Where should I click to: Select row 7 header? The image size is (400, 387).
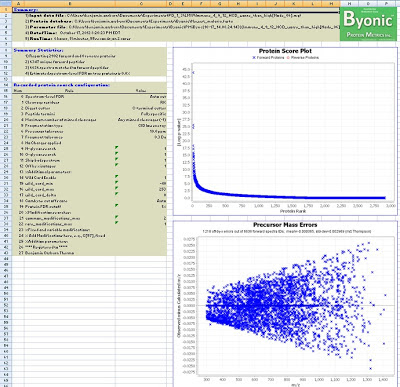pyautogui.click(x=6, y=44)
